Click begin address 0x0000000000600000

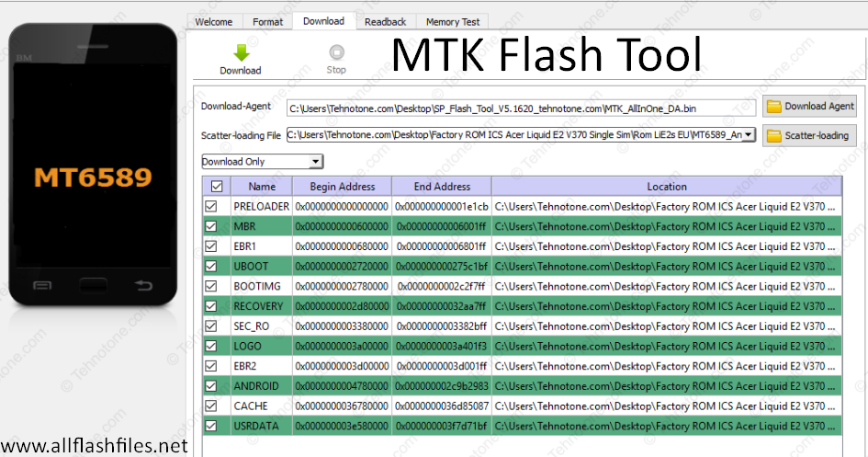pyautogui.click(x=342, y=226)
